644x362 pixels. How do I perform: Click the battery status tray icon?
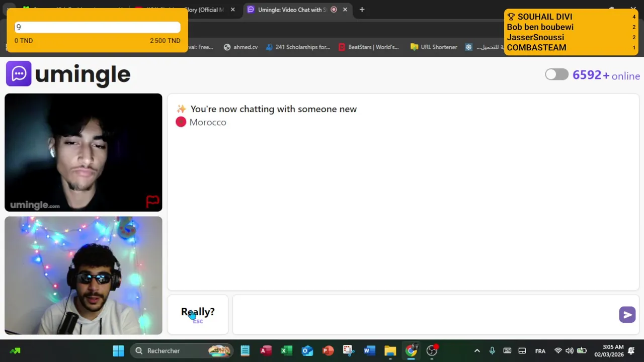pos(582,351)
